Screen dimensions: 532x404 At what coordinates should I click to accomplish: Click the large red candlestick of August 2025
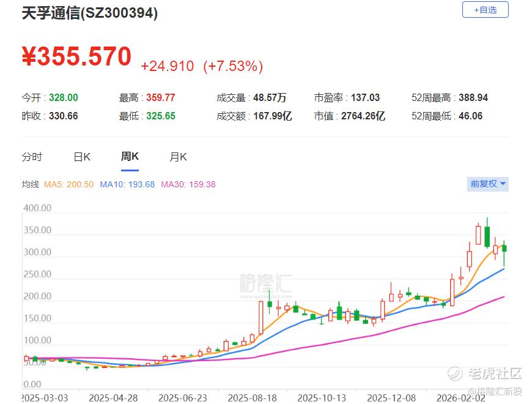point(261,318)
